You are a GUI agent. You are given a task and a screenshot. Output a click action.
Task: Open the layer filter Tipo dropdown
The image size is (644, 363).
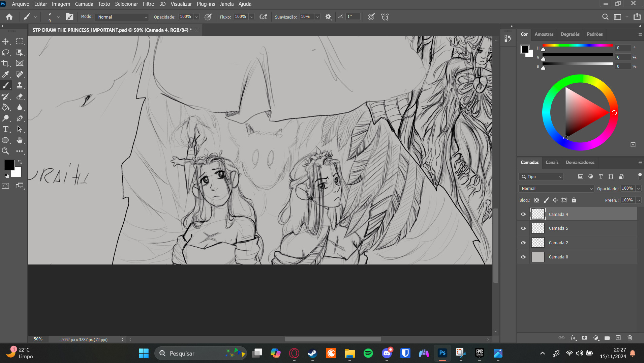[x=541, y=177]
